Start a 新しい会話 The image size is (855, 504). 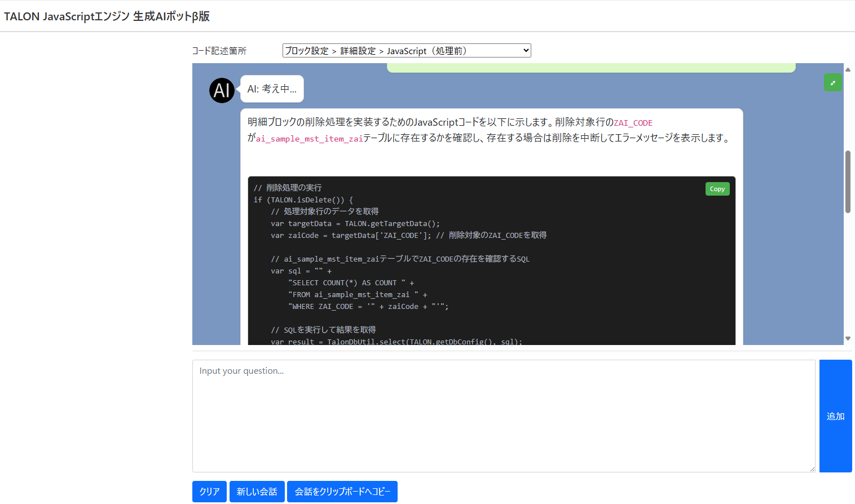pyautogui.click(x=257, y=492)
